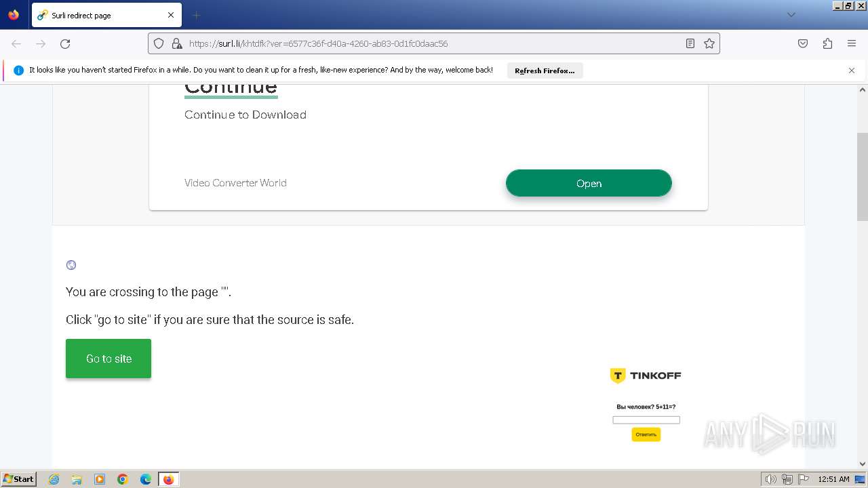Click the green Open button
The image size is (868, 488).
click(x=589, y=183)
